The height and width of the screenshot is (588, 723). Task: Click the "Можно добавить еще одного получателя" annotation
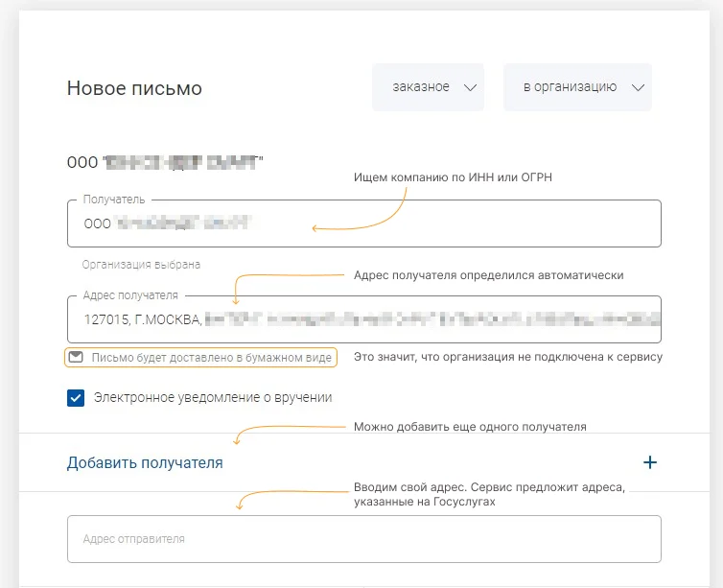pos(470,426)
